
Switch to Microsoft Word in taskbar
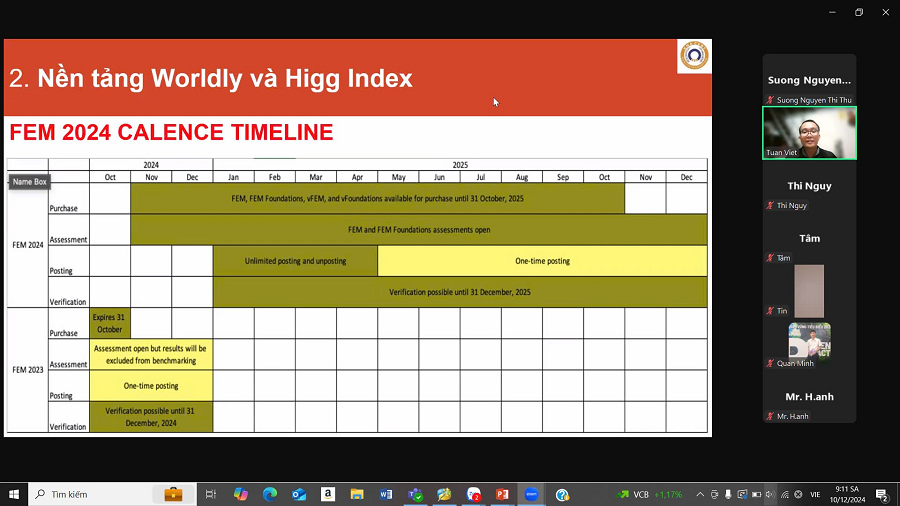386,494
